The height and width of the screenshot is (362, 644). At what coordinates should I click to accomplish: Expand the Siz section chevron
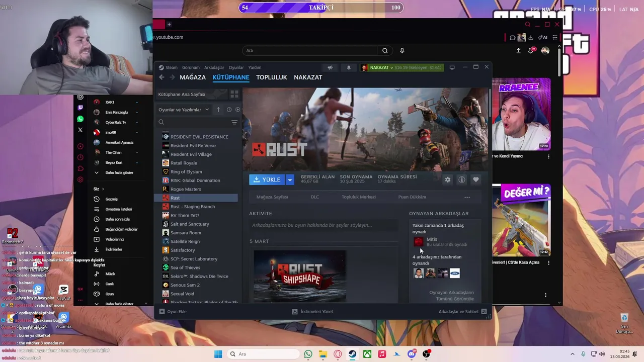tap(103, 189)
